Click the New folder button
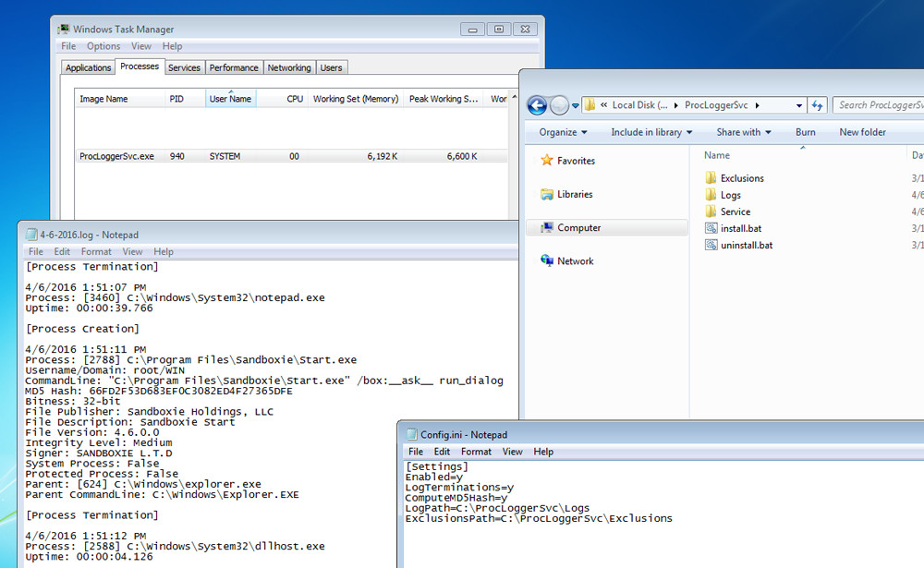 click(x=863, y=132)
